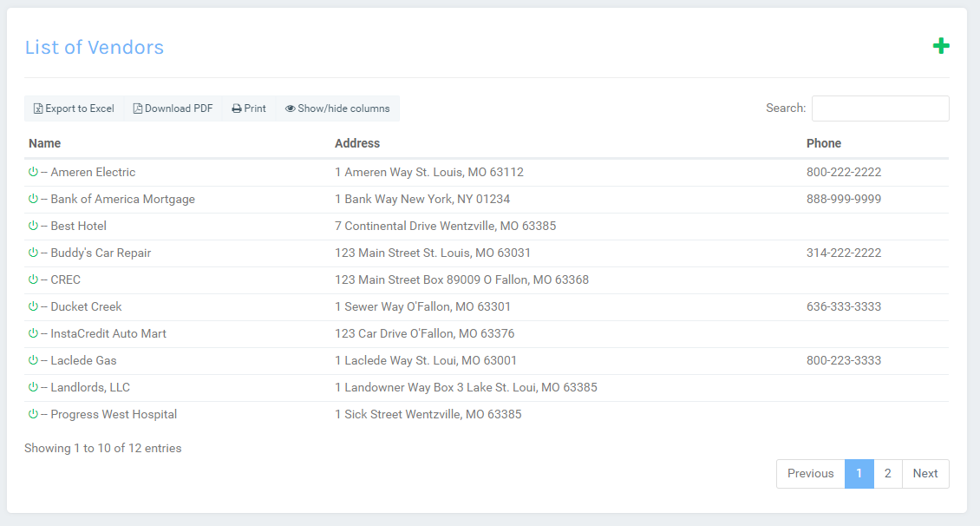Screen dimensions: 980x526
Task: Open the Show/hide columns menu
Action: [337, 108]
